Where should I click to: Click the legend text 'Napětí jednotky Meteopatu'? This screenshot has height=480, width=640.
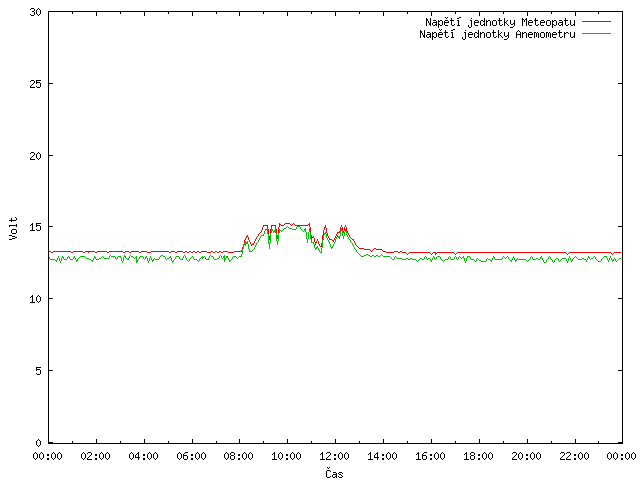point(500,22)
